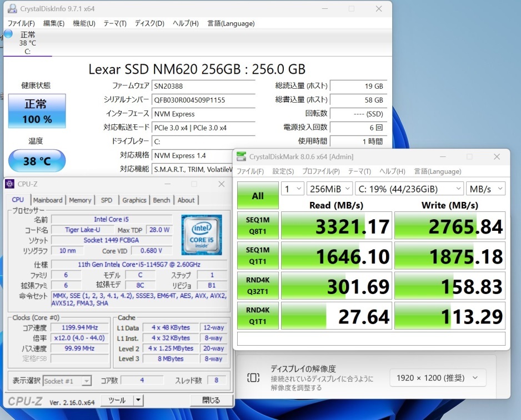The width and height of the screenshot is (521, 420).
Task: Click the 正常 100% health status indicator
Action: 37,111
